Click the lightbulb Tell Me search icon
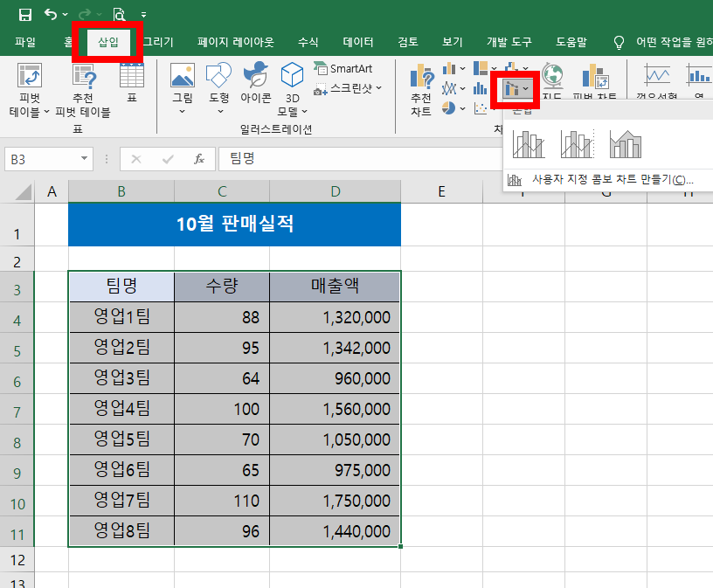Image resolution: width=713 pixels, height=588 pixels. (619, 42)
